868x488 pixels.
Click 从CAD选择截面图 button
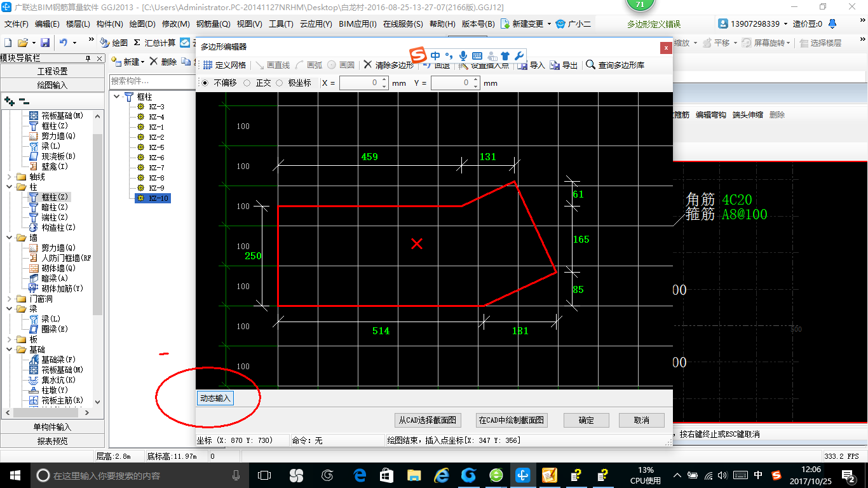(x=428, y=420)
